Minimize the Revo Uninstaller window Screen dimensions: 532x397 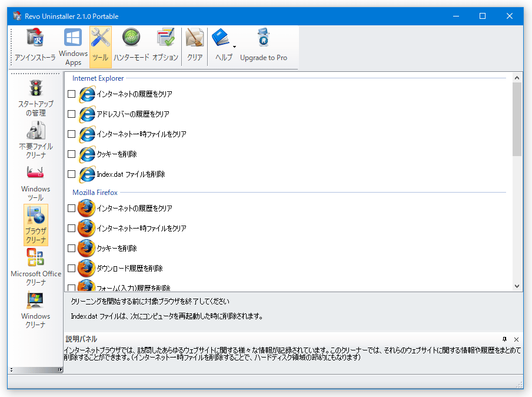click(456, 16)
